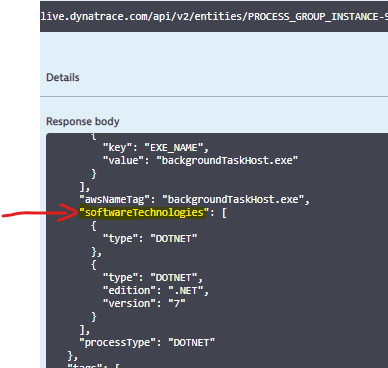The image size is (388, 368).
Task: Click the partially visible "tags" key
Action: pyautogui.click(x=85, y=366)
